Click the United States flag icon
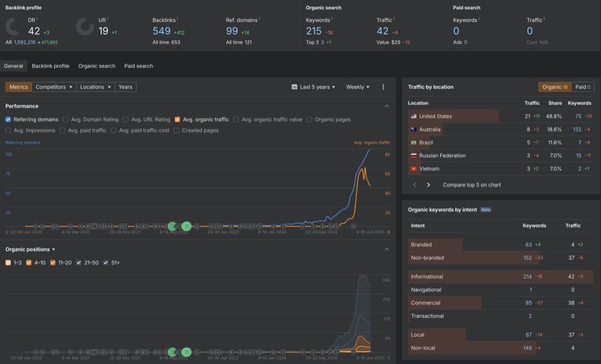Screen dimensions: 601x364 pyautogui.click(x=414, y=116)
